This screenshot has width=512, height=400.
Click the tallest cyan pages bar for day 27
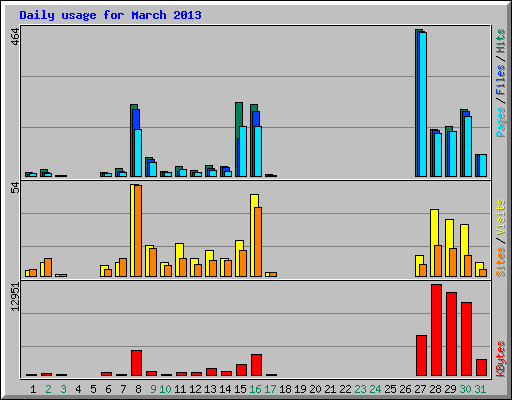click(x=423, y=104)
